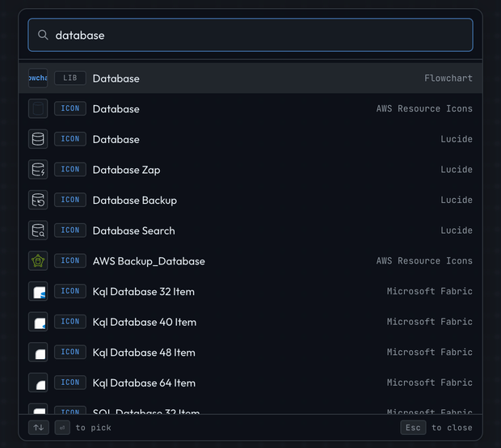Viewport: 501px width, 448px height.
Task: Click the Kql Database 48 Item icon
Action: (x=38, y=352)
